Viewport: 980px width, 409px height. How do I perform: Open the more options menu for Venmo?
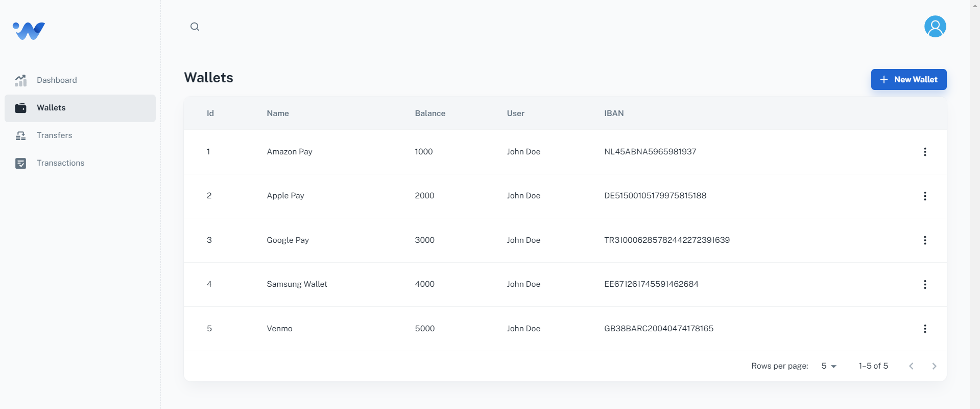coord(925,329)
